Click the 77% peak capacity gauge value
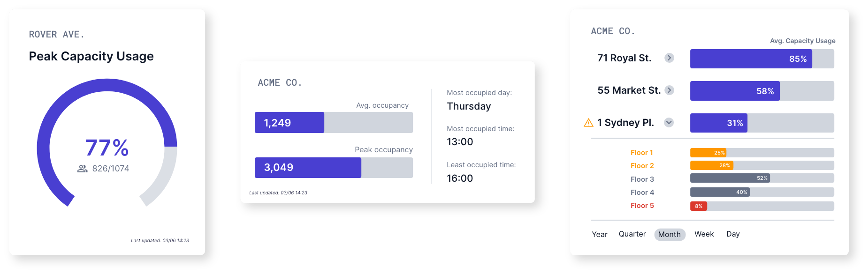 [107, 148]
